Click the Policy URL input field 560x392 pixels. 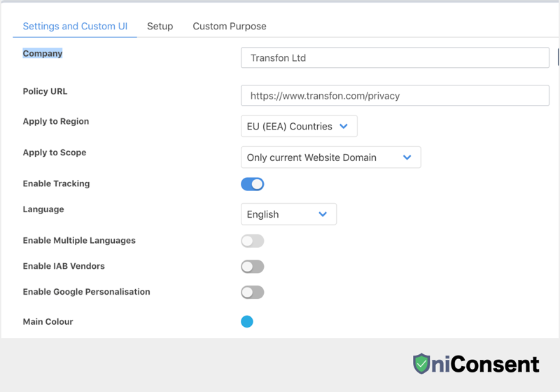(395, 95)
